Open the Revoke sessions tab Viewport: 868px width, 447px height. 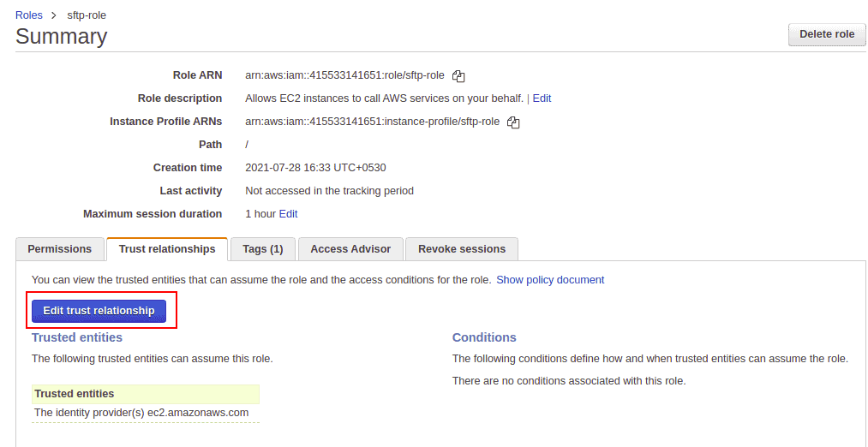coord(462,249)
